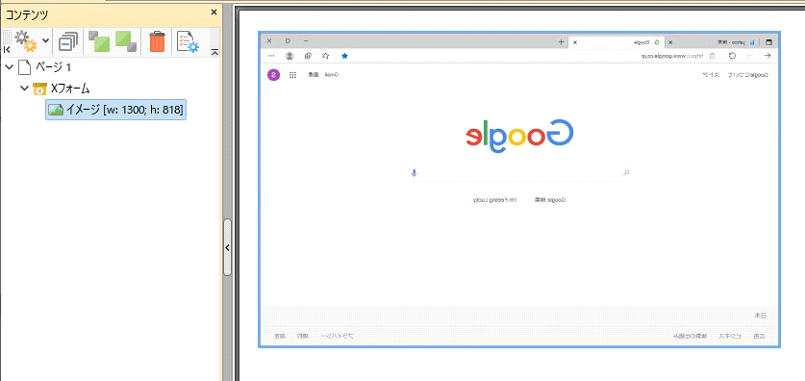Click the toolbar grip handle

(8, 37)
